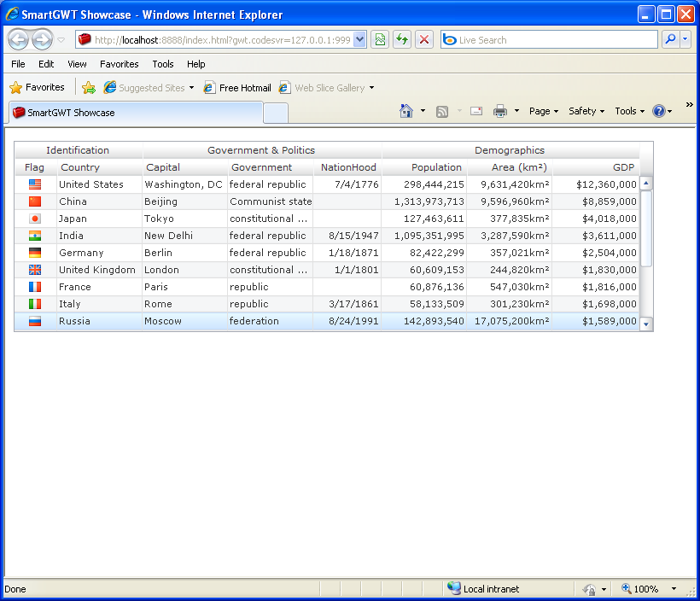
Task: Open the recent pages dropdown arrow
Action: click(61, 40)
